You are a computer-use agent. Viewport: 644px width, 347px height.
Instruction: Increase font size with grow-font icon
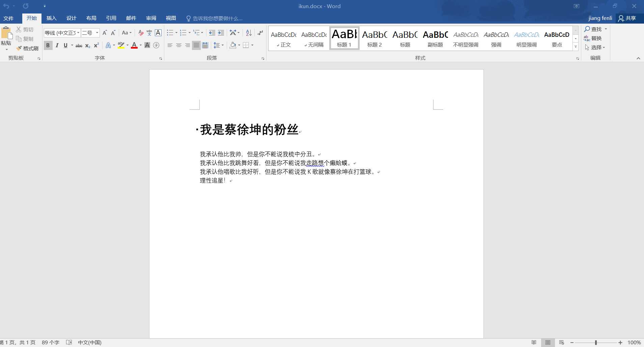point(105,33)
